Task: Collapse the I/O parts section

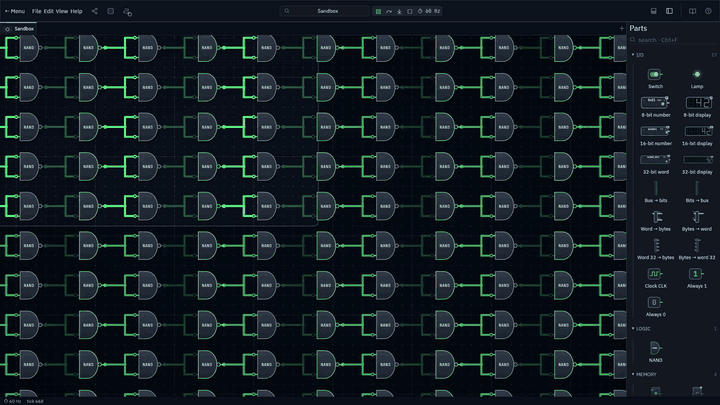Action: pyautogui.click(x=638, y=55)
